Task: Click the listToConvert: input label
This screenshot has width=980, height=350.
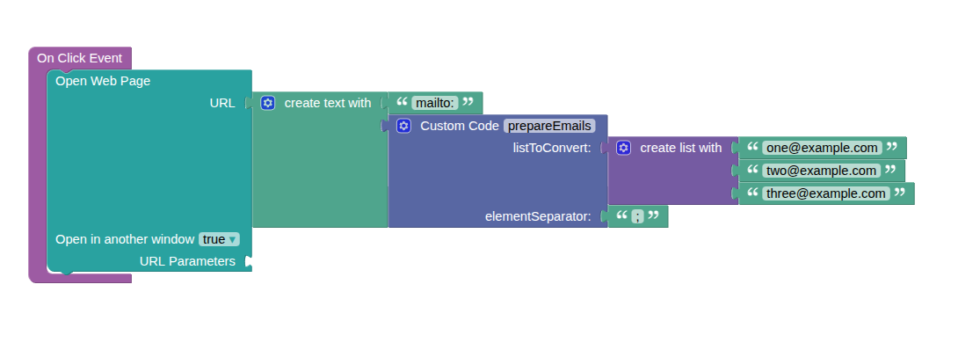Action: (x=552, y=148)
